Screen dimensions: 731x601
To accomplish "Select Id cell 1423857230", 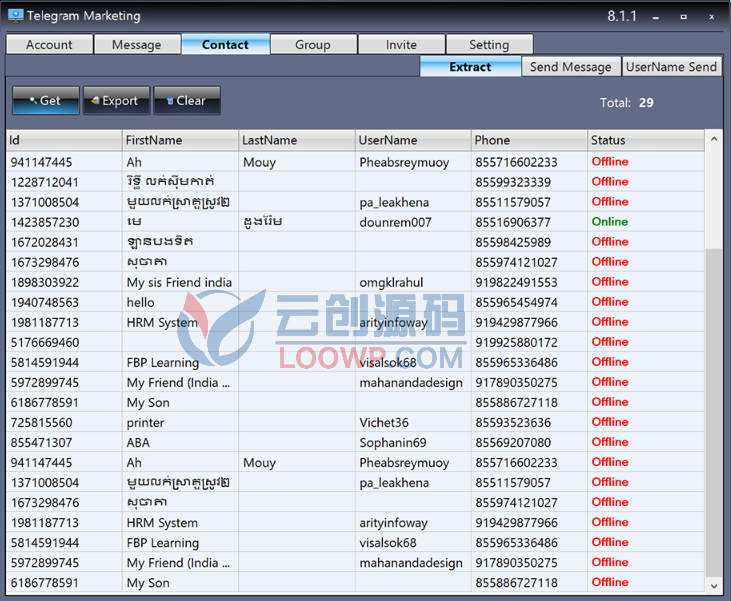I will tap(45, 222).
